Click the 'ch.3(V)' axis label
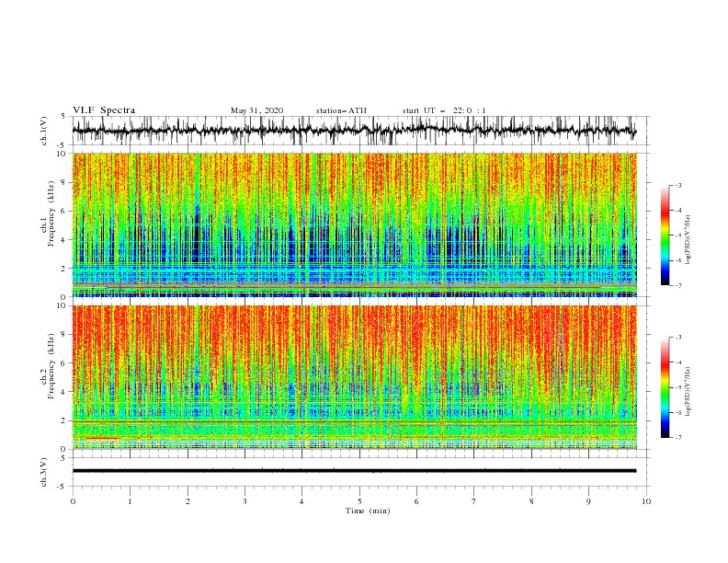The width and height of the screenshot is (728, 563). click(x=44, y=472)
